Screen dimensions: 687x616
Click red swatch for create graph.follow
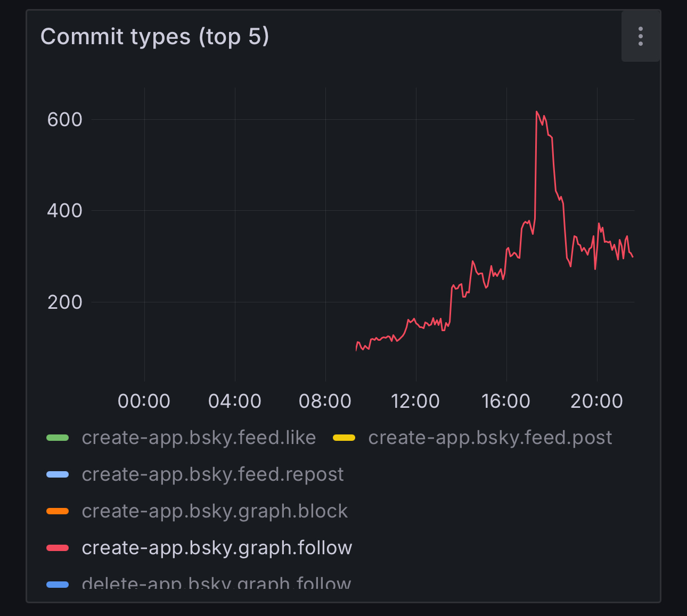pyautogui.click(x=58, y=548)
